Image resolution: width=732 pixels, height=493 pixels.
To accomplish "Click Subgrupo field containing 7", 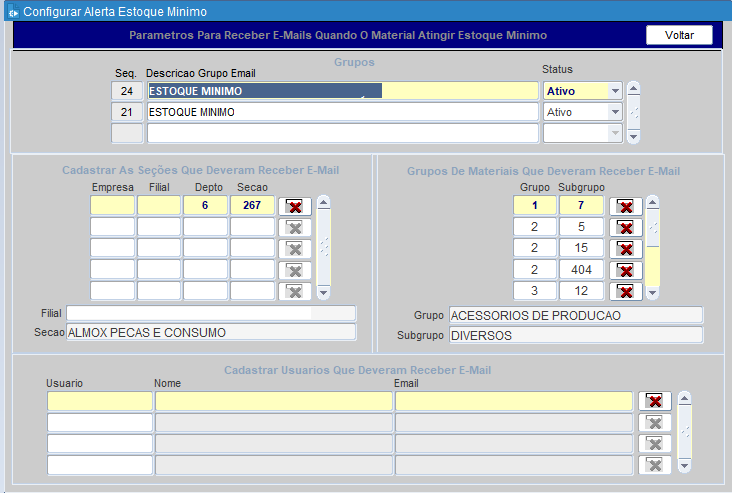I will (x=581, y=205).
